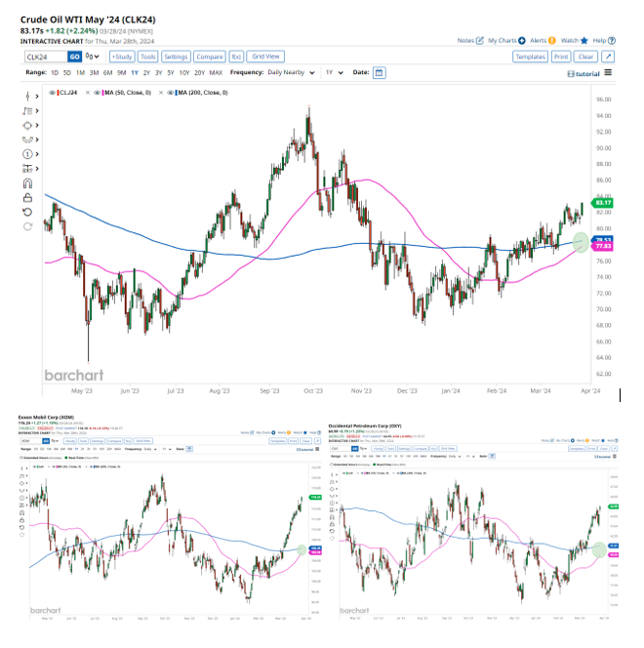Switch to Grid View in CLK24 chart
Image resolution: width=644 pixels, height=648 pixels.
click(265, 57)
